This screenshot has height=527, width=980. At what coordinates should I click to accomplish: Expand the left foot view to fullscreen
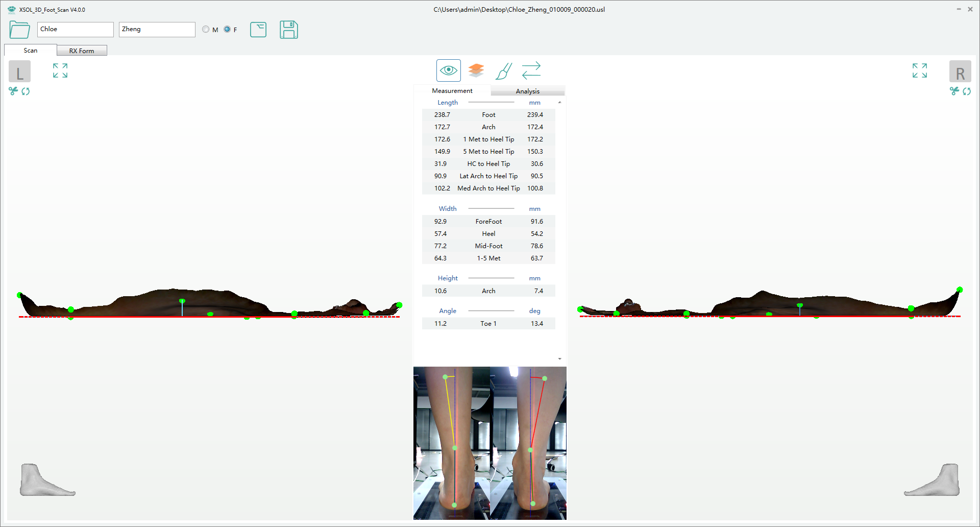pos(60,70)
